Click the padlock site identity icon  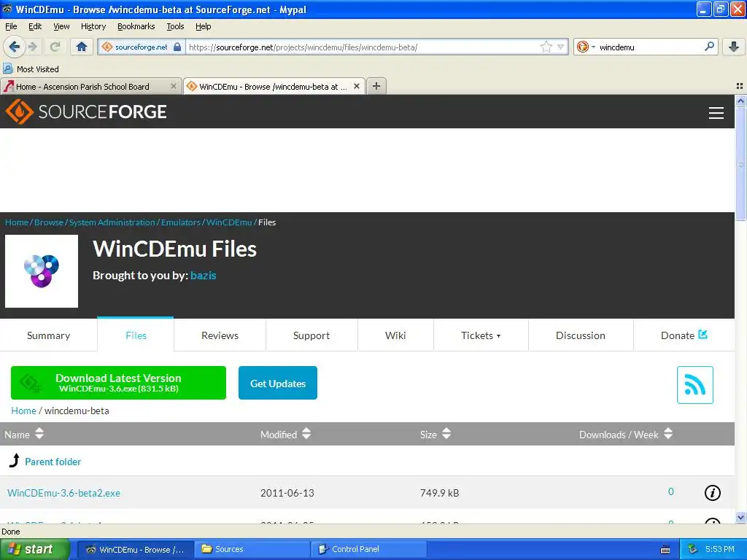(x=177, y=47)
